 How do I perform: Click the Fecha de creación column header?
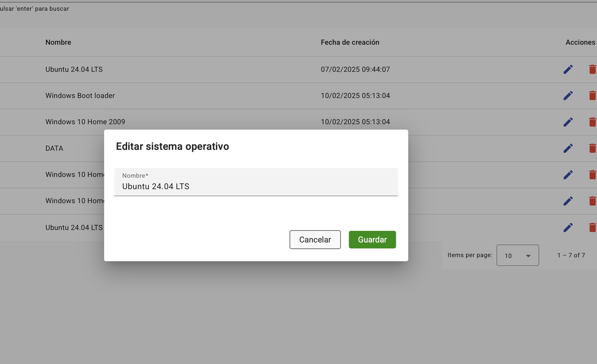(350, 42)
